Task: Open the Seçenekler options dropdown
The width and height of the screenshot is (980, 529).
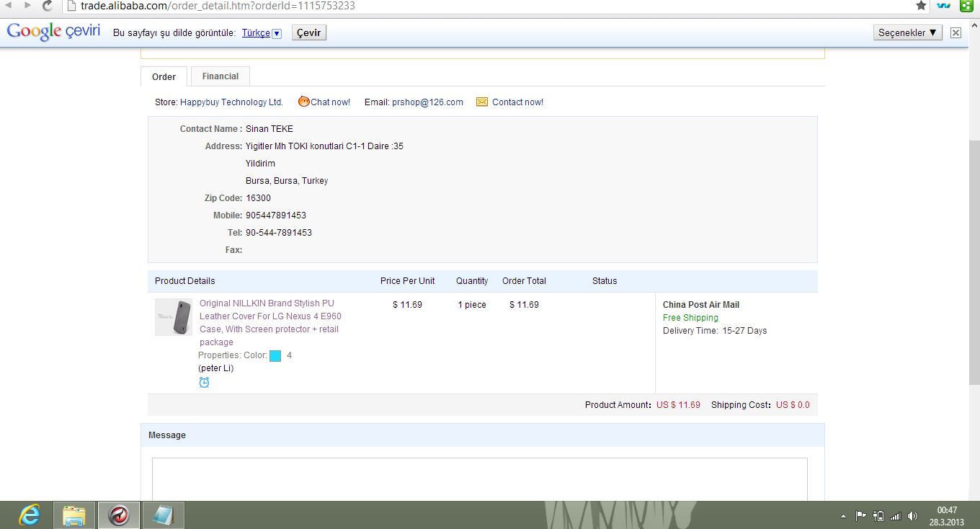Action: pos(907,32)
